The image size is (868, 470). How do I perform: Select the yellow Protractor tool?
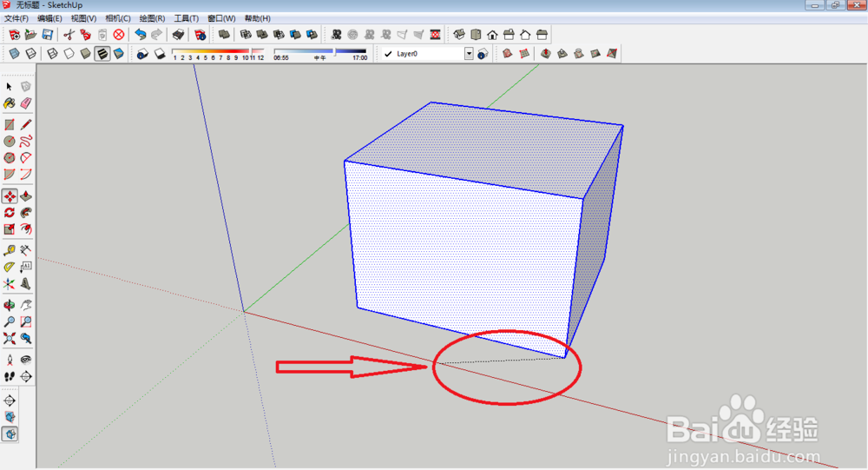pyautogui.click(x=9, y=268)
